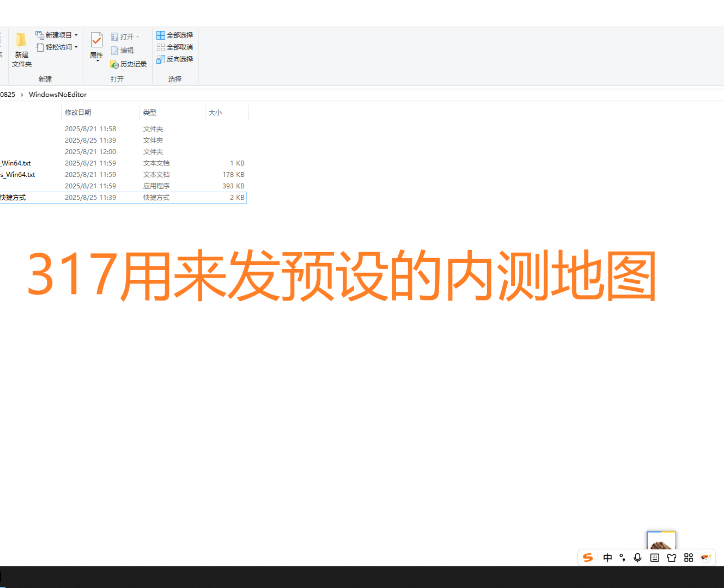Click the Size column header
Screen dimensions: 724x588
pyautogui.click(x=215, y=112)
